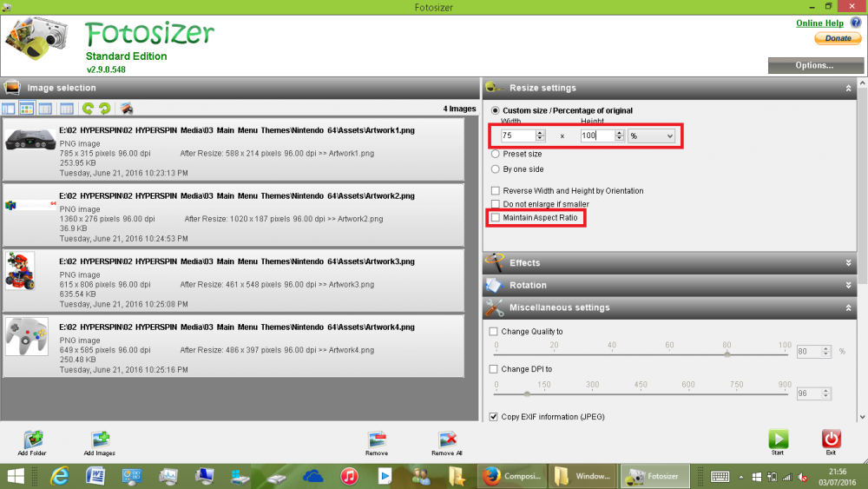Click the DPI value stepper arrows
This screenshot has width=868, height=489.
826,393
